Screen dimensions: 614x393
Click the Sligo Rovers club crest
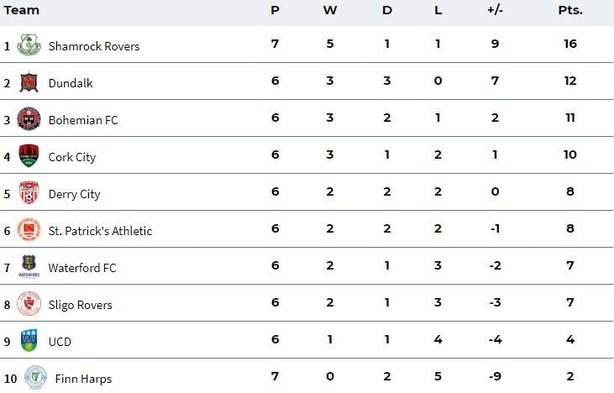point(29,303)
